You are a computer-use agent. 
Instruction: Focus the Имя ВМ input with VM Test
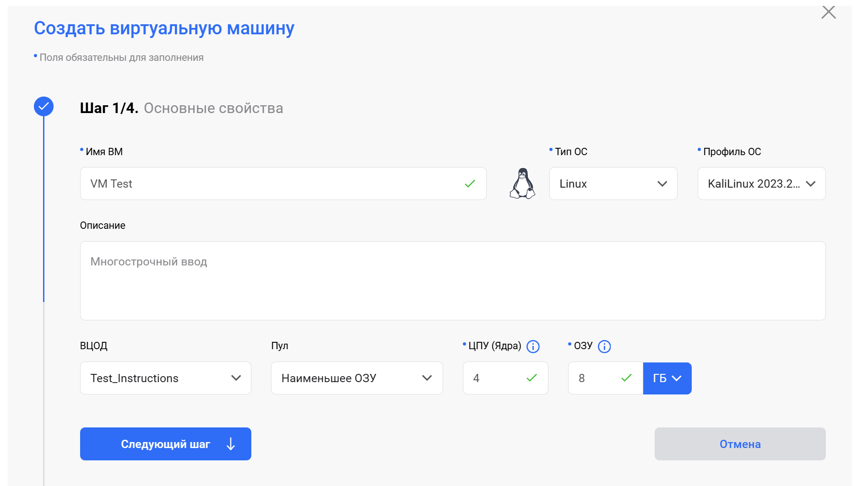[x=283, y=184]
